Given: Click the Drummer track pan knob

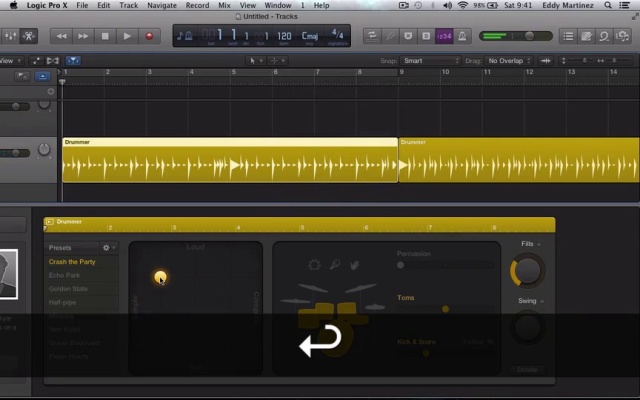Looking at the screenshot, I should 44,150.
